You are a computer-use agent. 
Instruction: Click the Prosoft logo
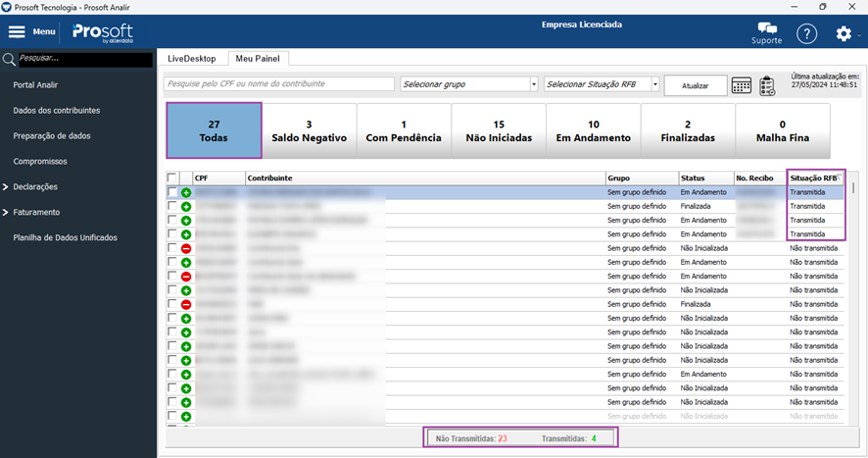point(103,32)
